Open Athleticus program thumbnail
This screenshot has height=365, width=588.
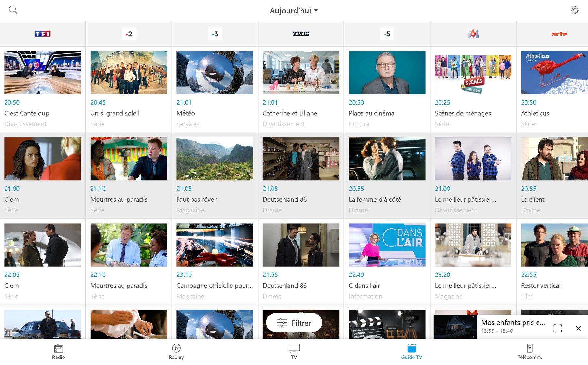(554, 73)
